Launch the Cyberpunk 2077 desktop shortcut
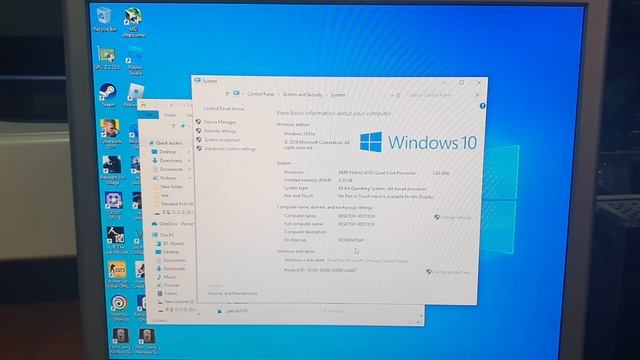Screen dimensions: 640x360 coord(110,133)
